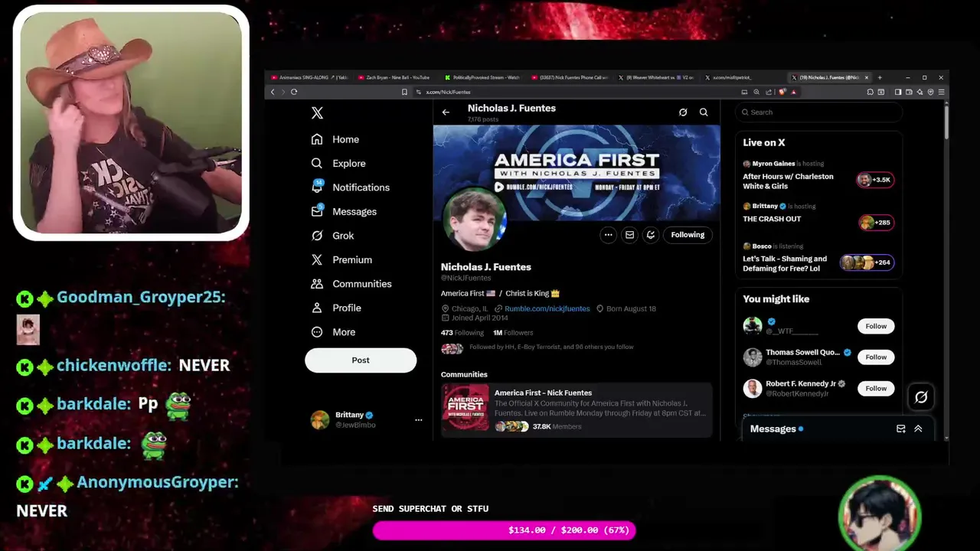This screenshot has height=551, width=980.
Task: Open Messages in the sidebar
Action: click(344, 211)
